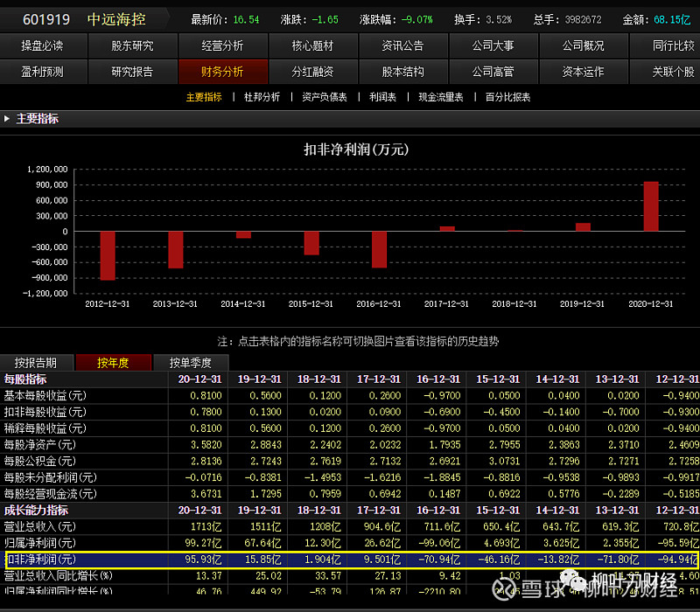Image resolution: width=700 pixels, height=612 pixels.
Task: Click the 每股未分配利润(元) indicator name
Action: point(51,477)
